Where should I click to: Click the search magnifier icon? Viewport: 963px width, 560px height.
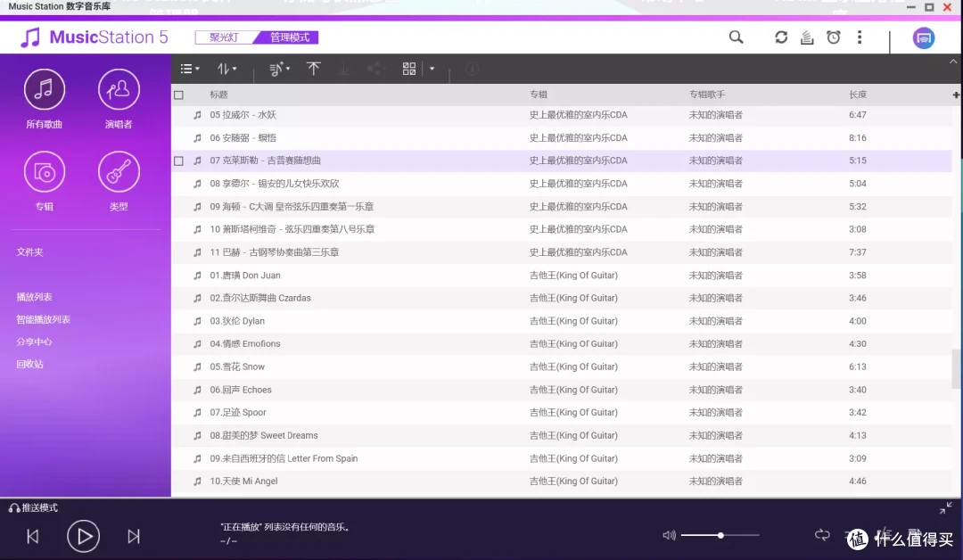[x=736, y=37]
